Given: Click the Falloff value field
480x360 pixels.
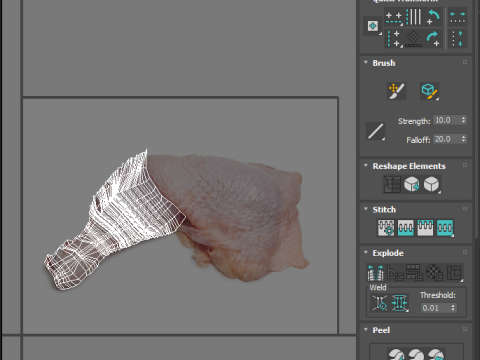Looking at the screenshot, I should point(446,139).
